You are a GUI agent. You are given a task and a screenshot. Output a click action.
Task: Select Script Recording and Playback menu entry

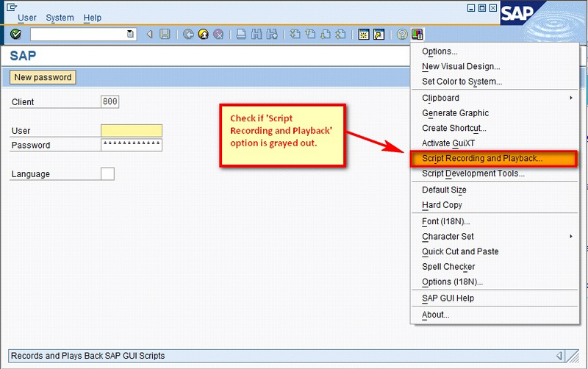click(x=482, y=158)
